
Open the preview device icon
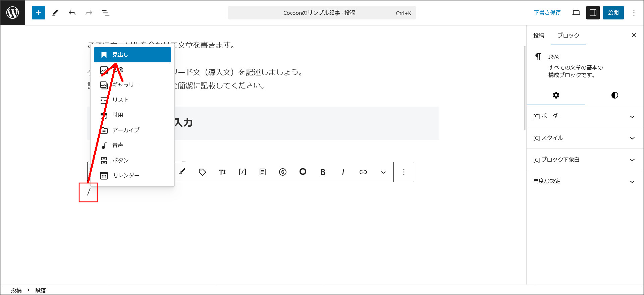click(x=576, y=13)
